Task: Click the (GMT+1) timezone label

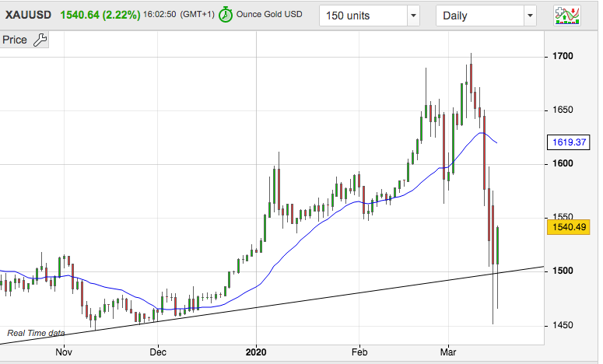Action: [x=198, y=14]
